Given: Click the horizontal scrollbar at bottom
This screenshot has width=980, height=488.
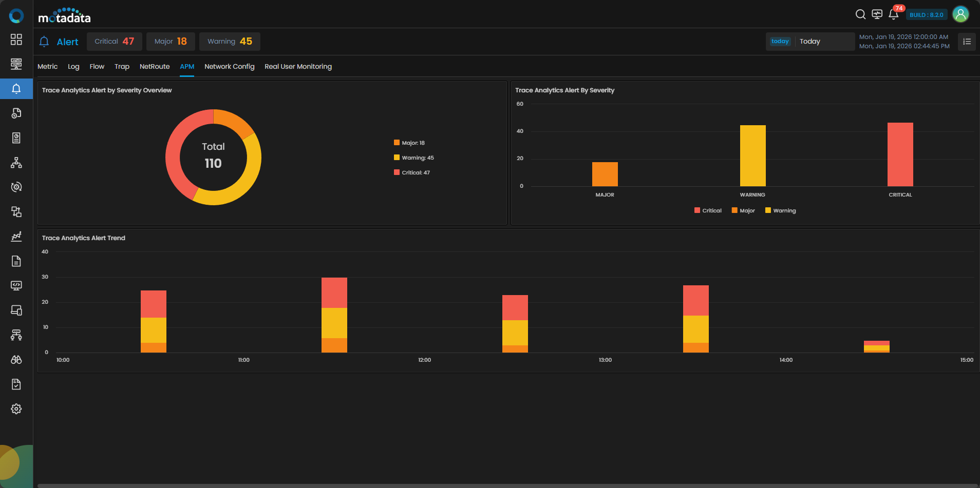Looking at the screenshot, I should (507, 485).
